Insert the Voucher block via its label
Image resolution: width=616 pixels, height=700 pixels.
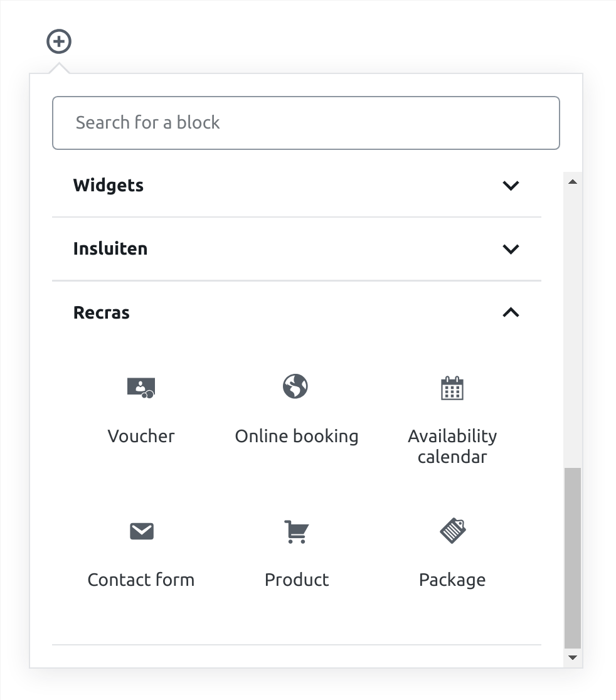point(141,436)
